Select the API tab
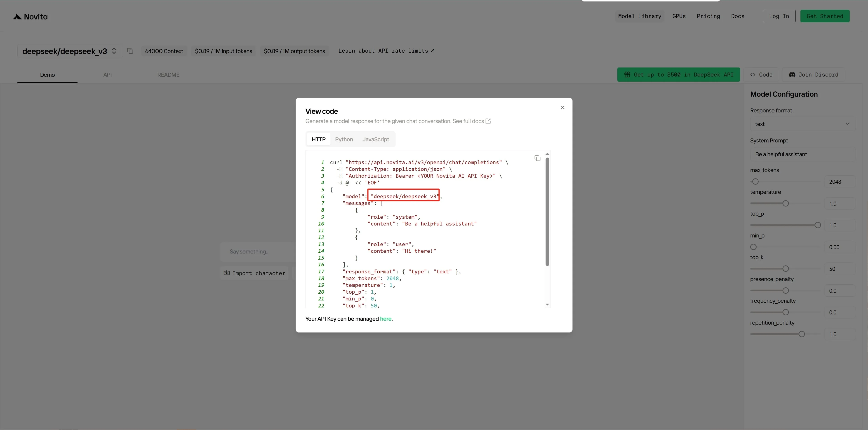Image resolution: width=868 pixels, height=430 pixels. [x=107, y=75]
